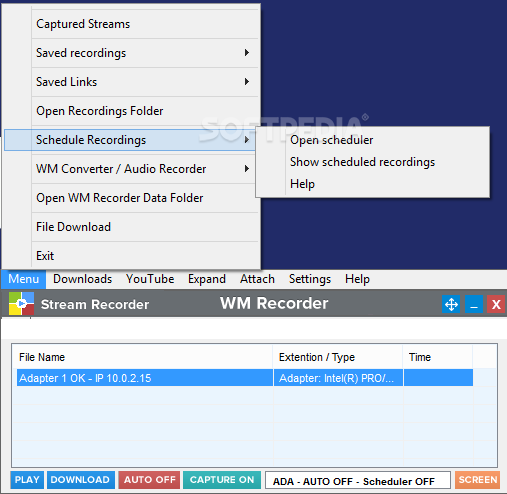The width and height of the screenshot is (507, 494).
Task: Toggle the AUTO OFF button
Action: [x=149, y=480]
